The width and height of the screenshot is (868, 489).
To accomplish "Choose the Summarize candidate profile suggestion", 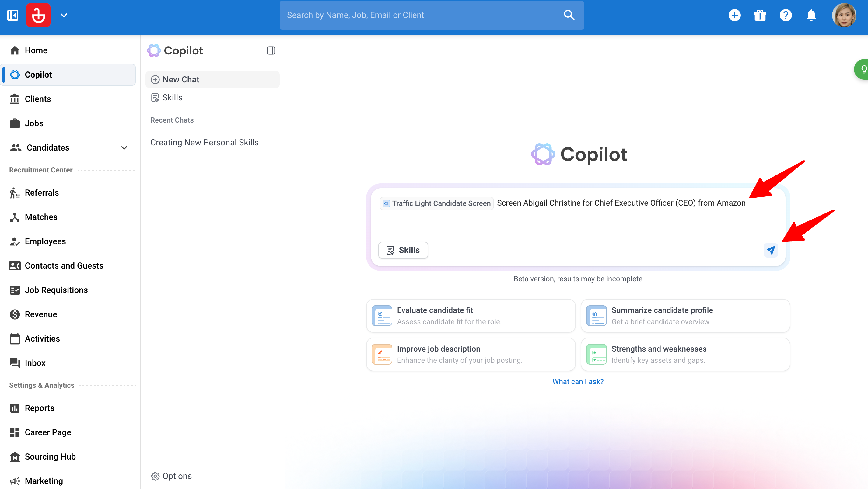I will (685, 316).
